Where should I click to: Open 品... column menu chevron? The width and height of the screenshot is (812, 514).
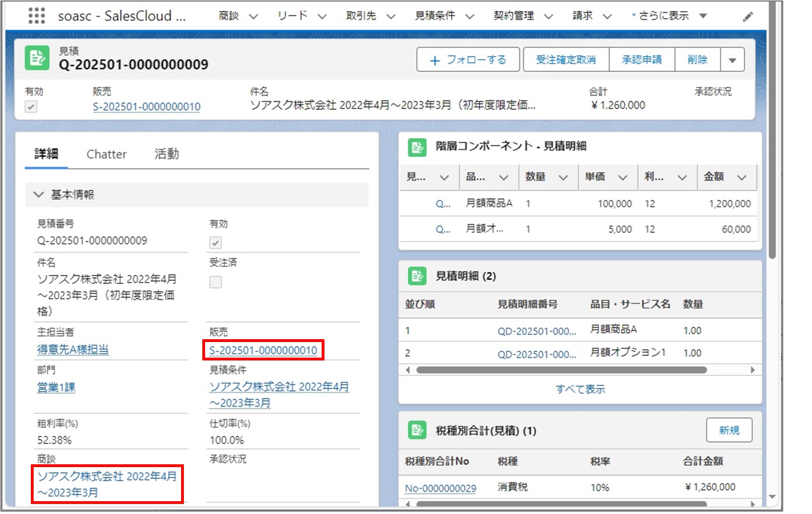pyautogui.click(x=504, y=178)
